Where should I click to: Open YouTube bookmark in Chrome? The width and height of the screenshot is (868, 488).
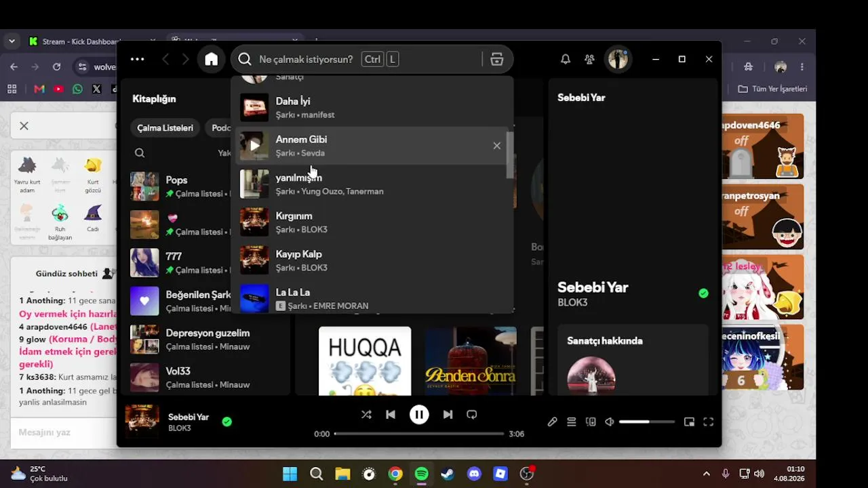(x=58, y=89)
